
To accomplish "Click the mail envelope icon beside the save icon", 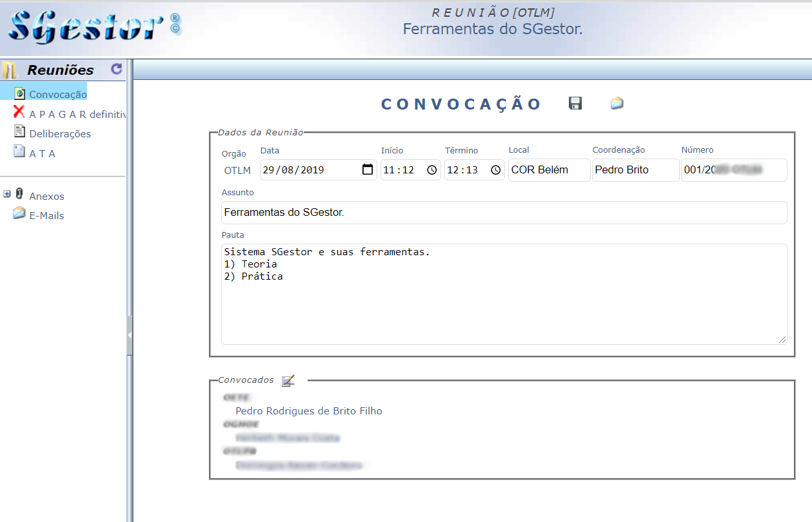I will click(617, 103).
